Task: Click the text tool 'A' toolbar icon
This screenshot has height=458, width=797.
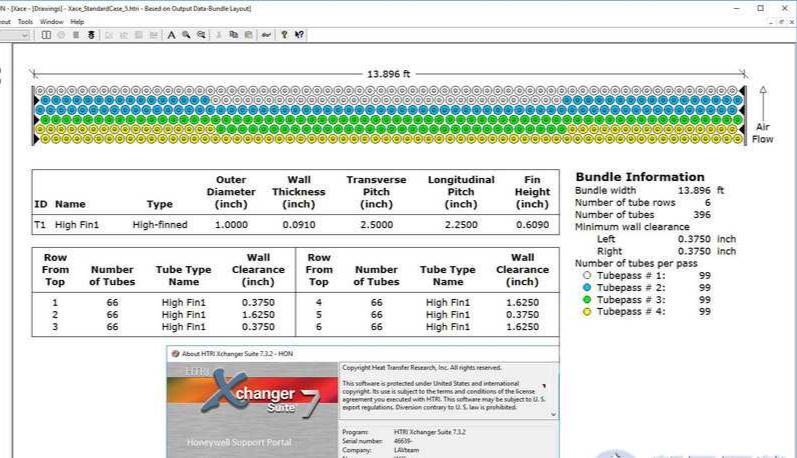Action: [171, 35]
